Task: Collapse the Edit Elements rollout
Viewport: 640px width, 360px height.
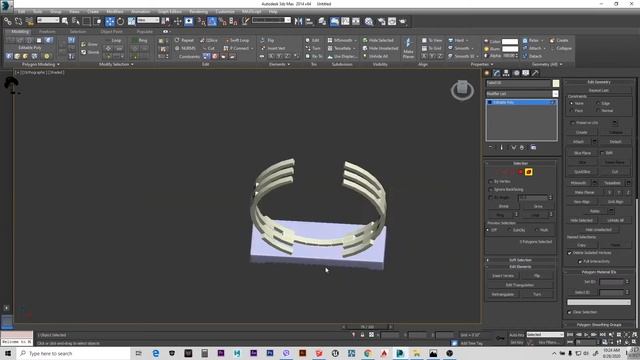Action: pyautogui.click(x=520, y=267)
